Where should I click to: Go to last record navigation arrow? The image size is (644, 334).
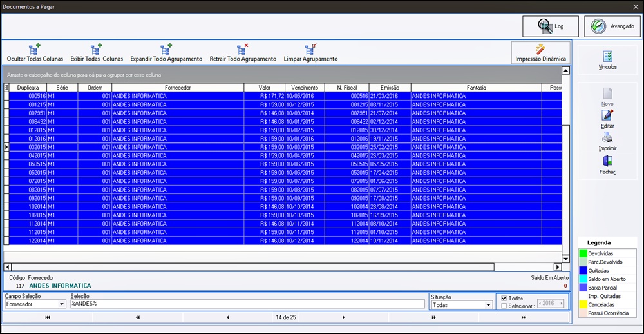pyautogui.click(x=524, y=317)
